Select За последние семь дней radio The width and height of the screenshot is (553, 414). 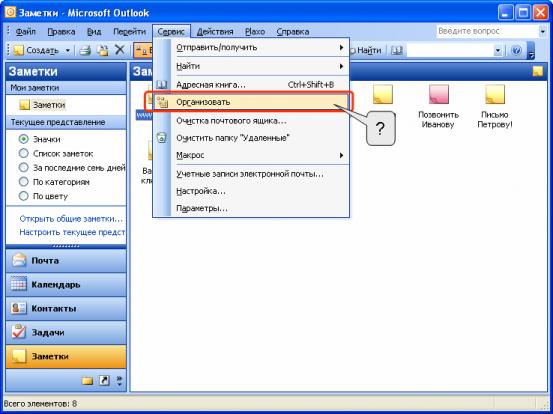coord(24,168)
